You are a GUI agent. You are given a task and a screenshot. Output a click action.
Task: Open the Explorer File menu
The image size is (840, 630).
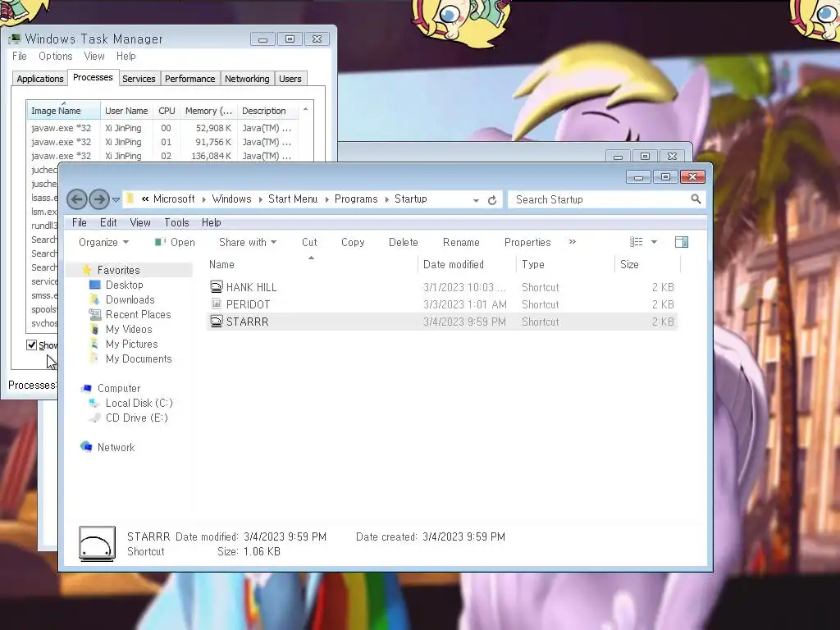tap(80, 222)
